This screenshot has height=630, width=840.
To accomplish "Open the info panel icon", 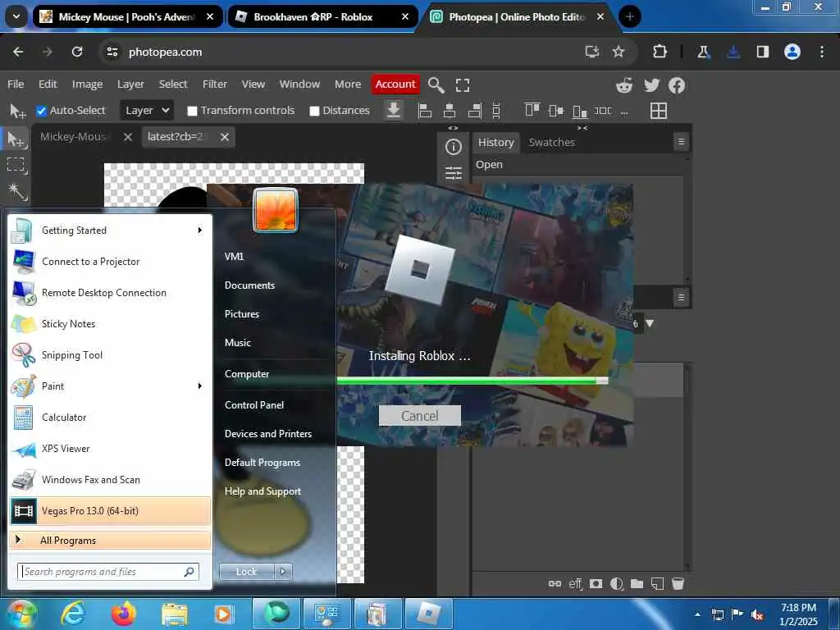I will 453,147.
